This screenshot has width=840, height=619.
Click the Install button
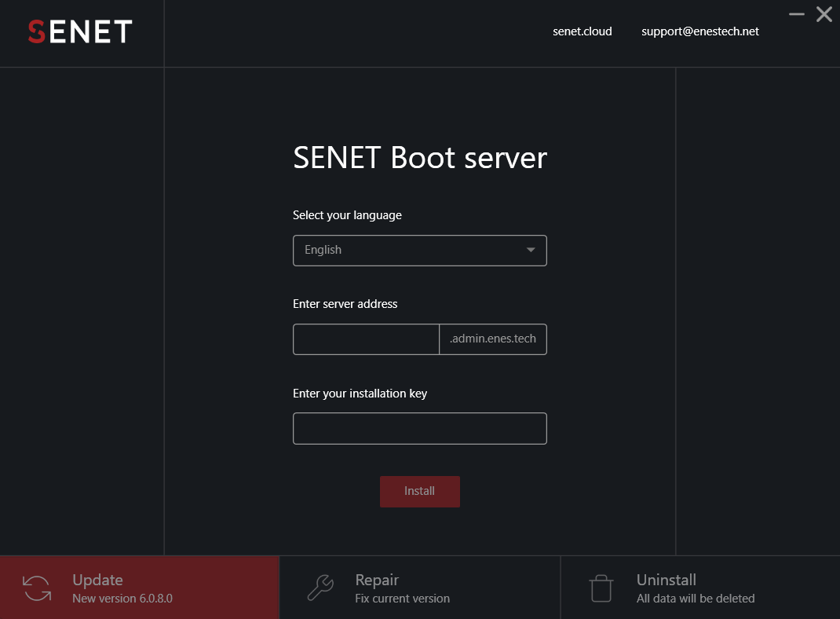coord(420,491)
